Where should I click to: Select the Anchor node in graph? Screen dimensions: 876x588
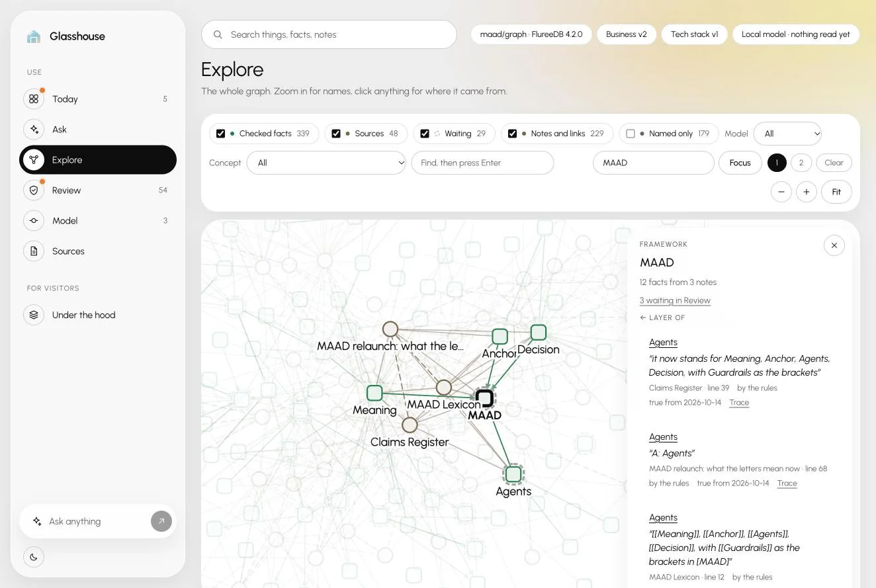(500, 337)
